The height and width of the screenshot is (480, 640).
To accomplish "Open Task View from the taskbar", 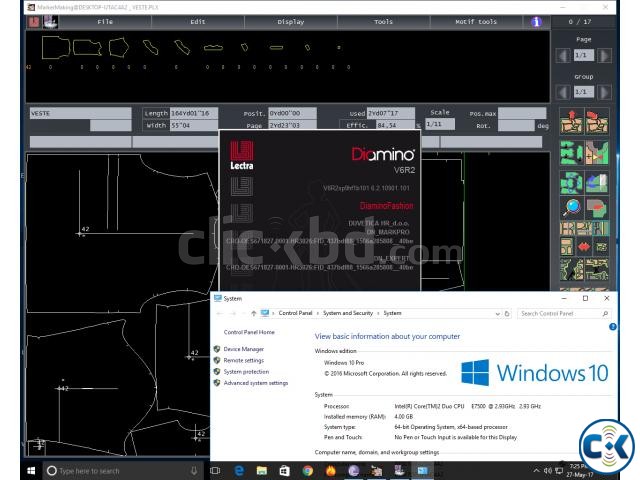I will (215, 471).
